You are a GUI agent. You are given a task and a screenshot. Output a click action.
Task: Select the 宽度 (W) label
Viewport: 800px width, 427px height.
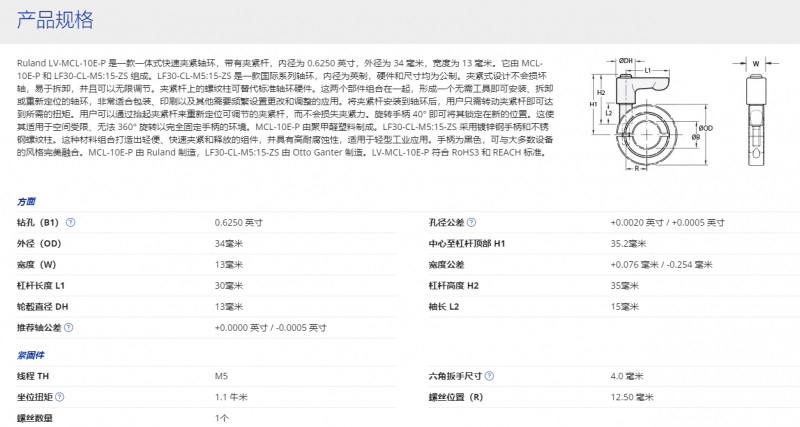pyautogui.click(x=36, y=265)
